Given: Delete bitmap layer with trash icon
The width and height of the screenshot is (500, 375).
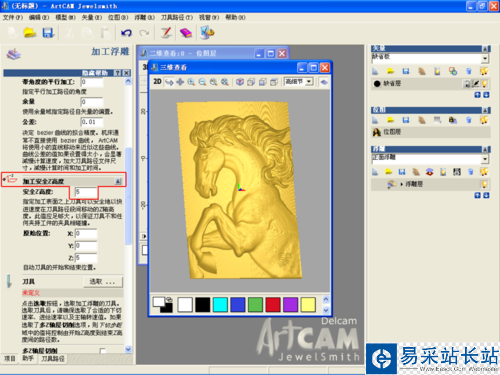Looking at the screenshot, I should [469, 120].
